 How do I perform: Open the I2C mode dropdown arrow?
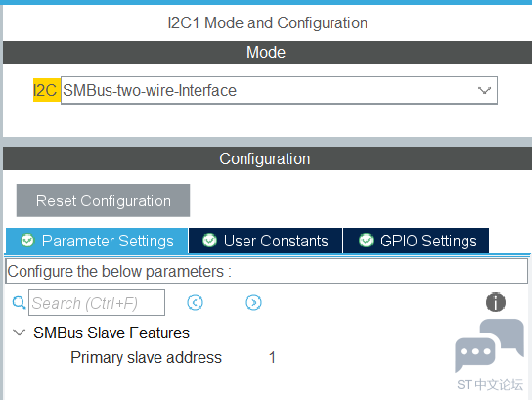484,90
